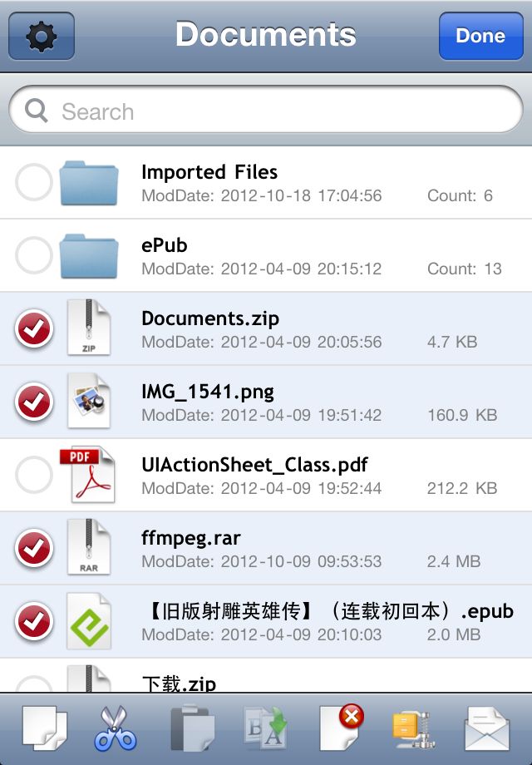Tap the zip compress archive icon
This screenshot has height=765, width=532.
(x=414, y=729)
